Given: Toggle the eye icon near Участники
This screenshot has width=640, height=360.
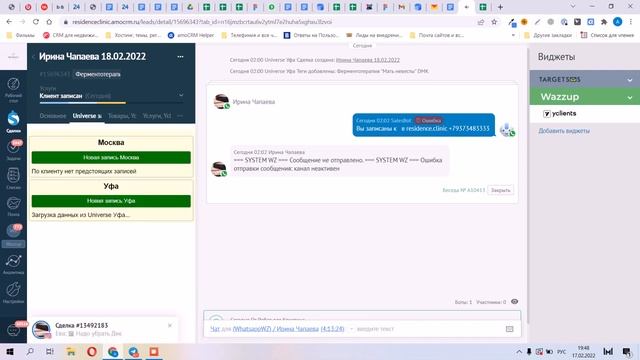Looking at the screenshot, I should [514, 302].
